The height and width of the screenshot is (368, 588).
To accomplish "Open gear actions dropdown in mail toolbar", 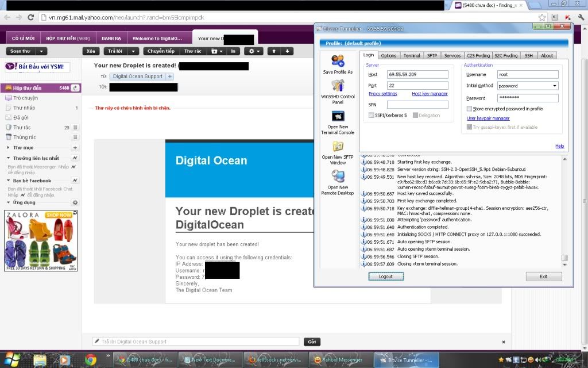I will (254, 51).
